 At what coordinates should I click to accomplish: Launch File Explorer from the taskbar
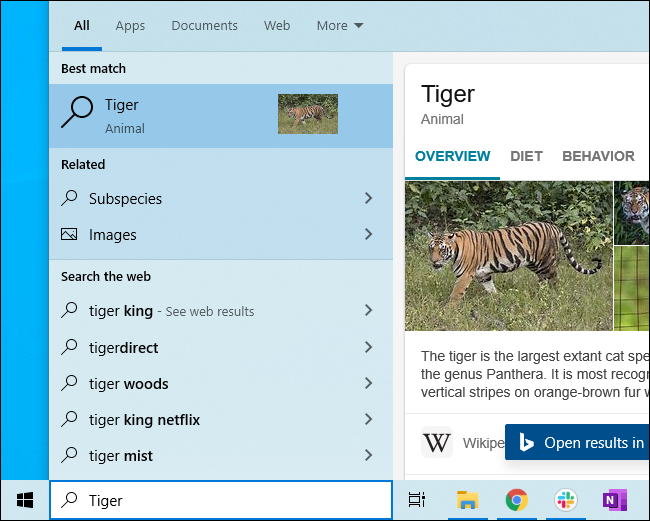[467, 500]
